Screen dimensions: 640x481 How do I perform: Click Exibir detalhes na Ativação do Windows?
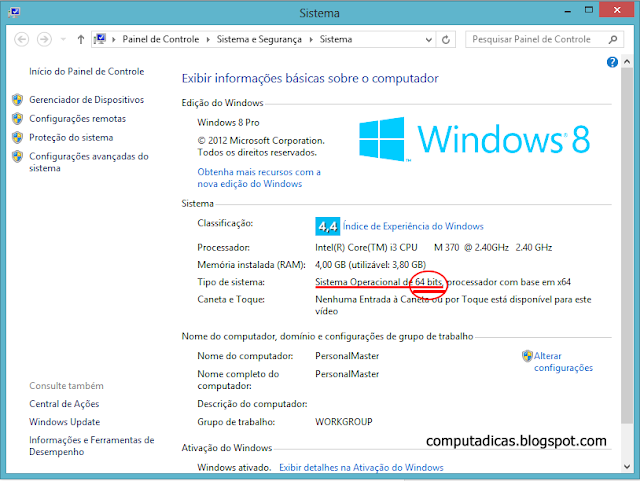(x=361, y=468)
